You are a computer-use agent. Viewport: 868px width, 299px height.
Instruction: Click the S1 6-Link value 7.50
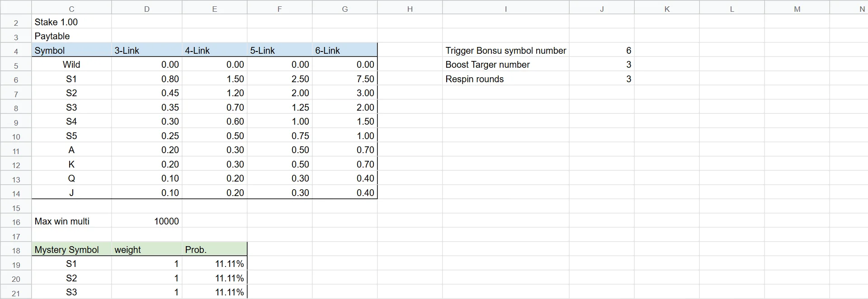344,79
